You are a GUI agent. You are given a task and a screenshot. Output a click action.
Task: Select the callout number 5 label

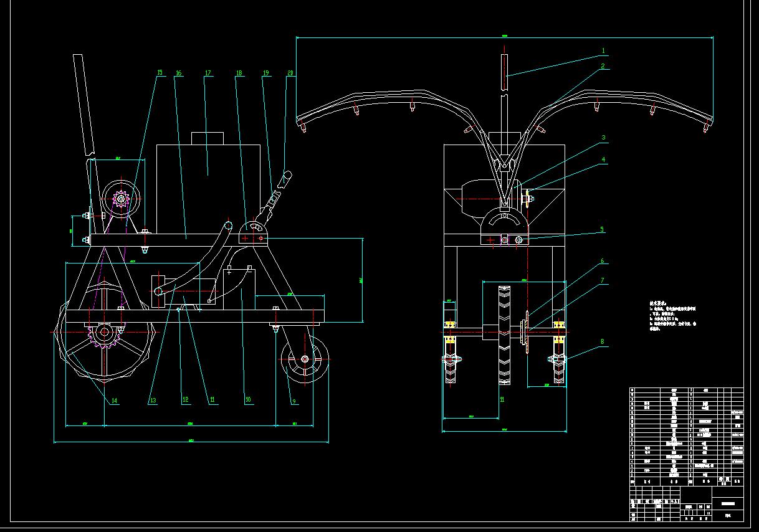[x=602, y=229]
